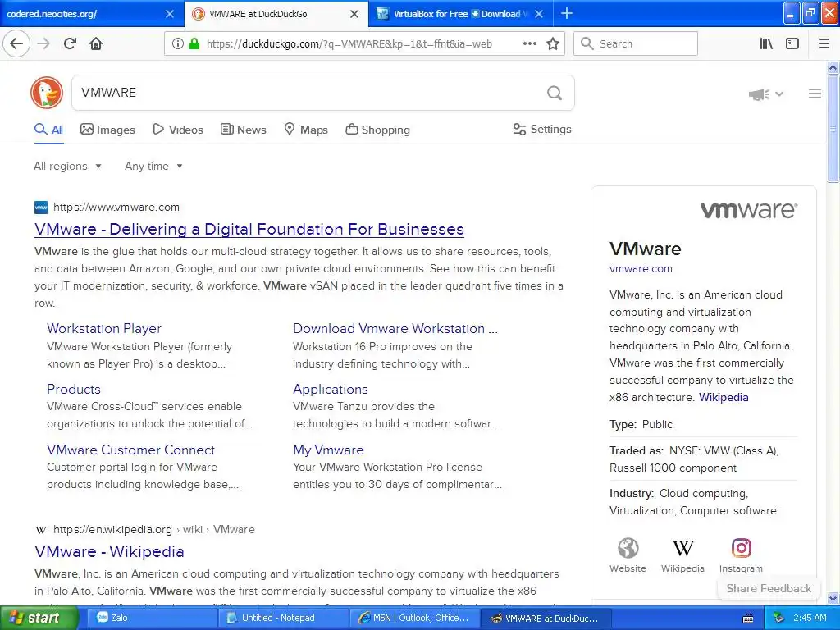
Task: Open VMware - Delivering a Digital Foundation link
Action: point(249,230)
